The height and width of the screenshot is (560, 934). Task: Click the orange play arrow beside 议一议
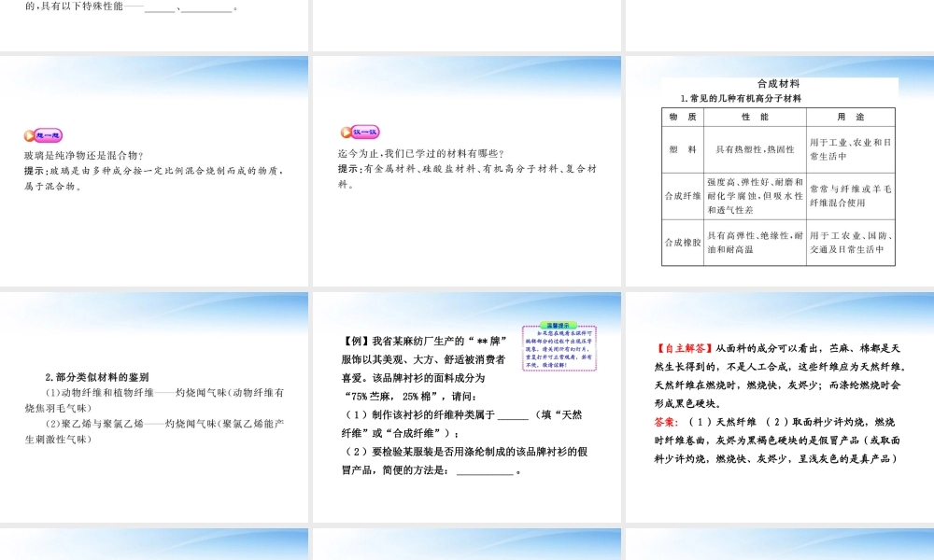click(x=346, y=132)
